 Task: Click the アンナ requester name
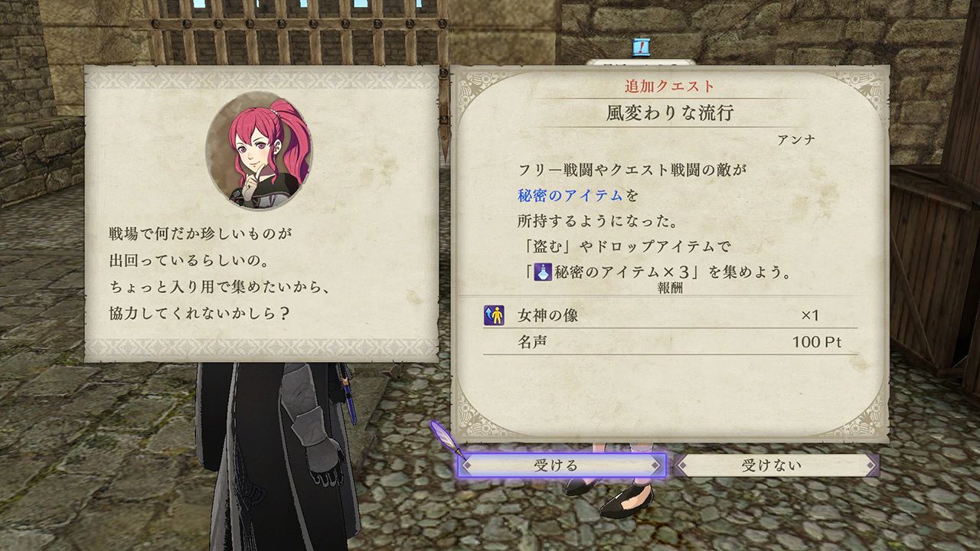click(796, 140)
